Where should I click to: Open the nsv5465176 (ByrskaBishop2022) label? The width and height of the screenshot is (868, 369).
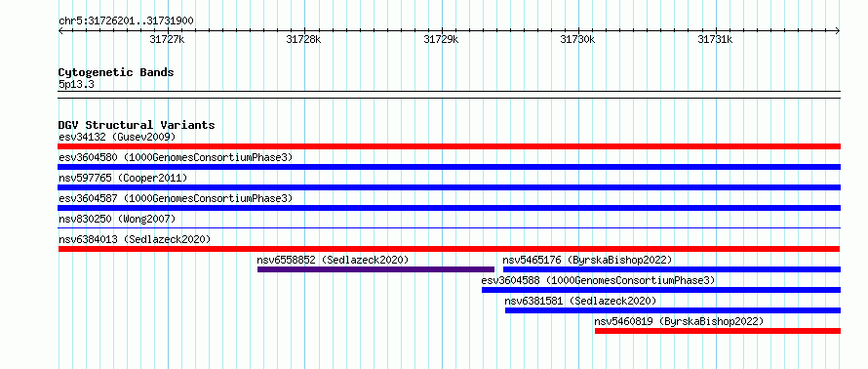(x=587, y=260)
